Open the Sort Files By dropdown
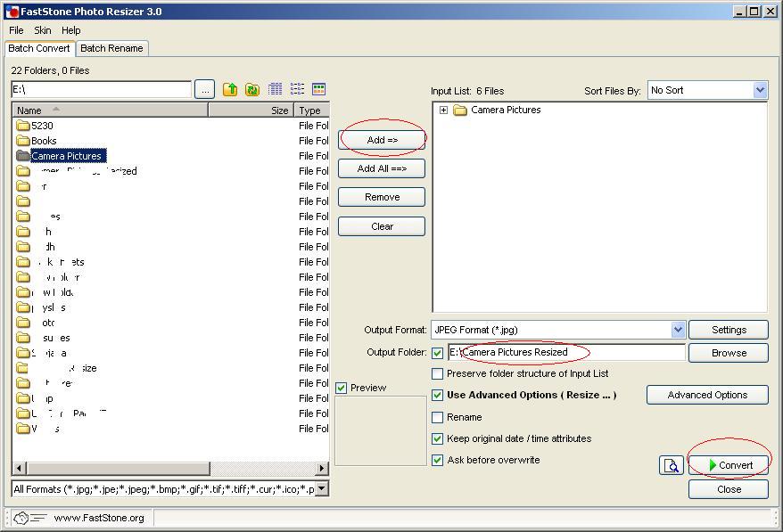 [760, 90]
